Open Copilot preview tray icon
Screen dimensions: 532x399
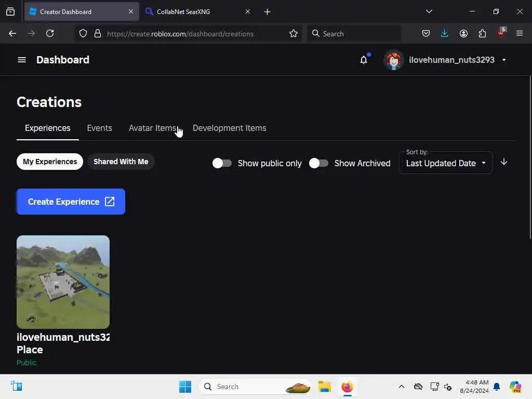[515, 387]
